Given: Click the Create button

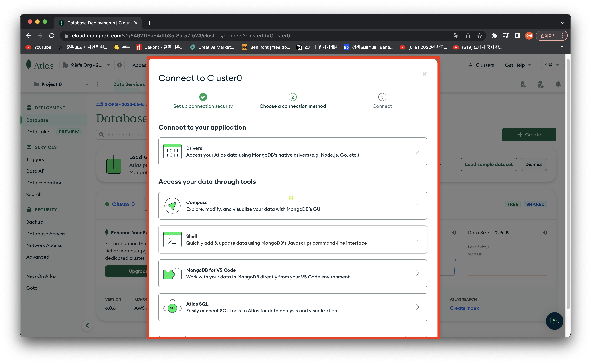Looking at the screenshot, I should point(529,134).
